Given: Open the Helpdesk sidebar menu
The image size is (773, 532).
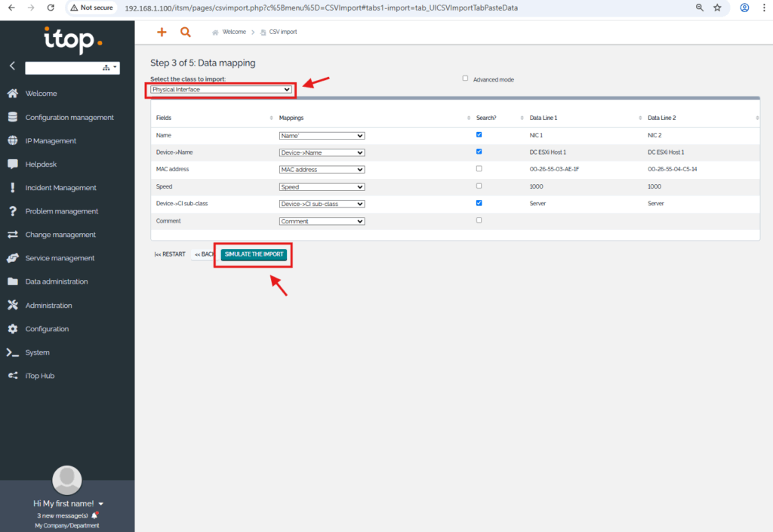Looking at the screenshot, I should [x=41, y=165].
